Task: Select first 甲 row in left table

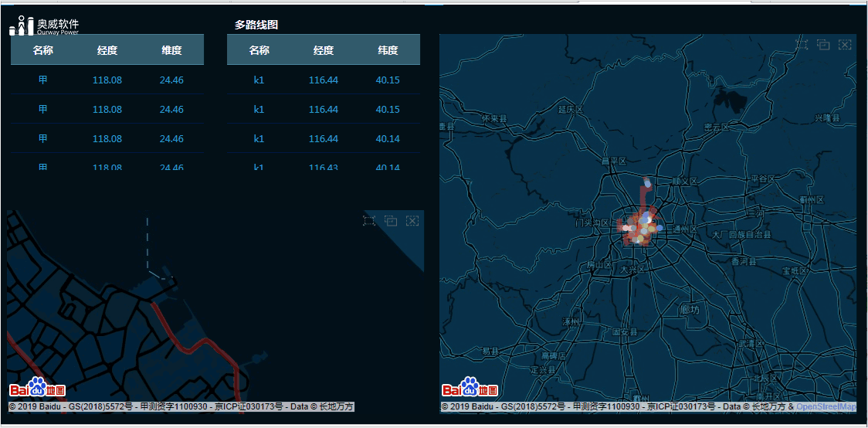Action: [x=43, y=80]
